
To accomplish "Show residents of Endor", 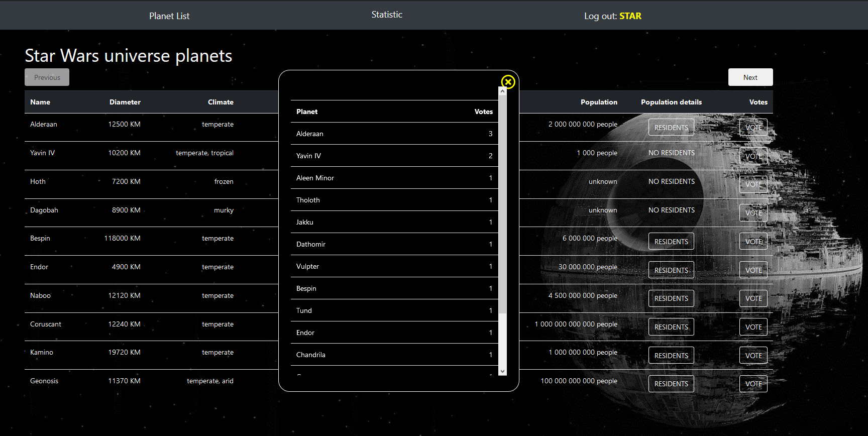I will click(x=671, y=270).
